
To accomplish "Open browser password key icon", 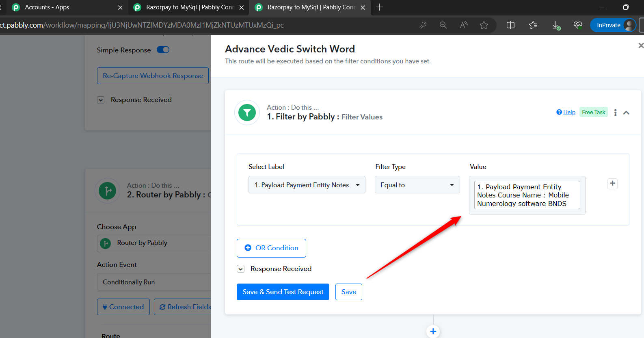I will [x=423, y=25].
